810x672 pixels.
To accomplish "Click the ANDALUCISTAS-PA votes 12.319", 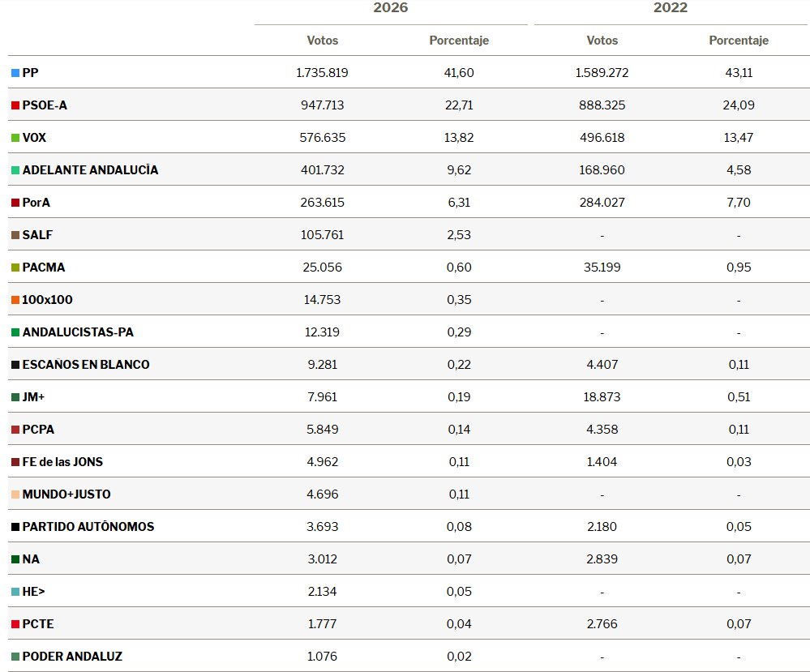I will (323, 332).
